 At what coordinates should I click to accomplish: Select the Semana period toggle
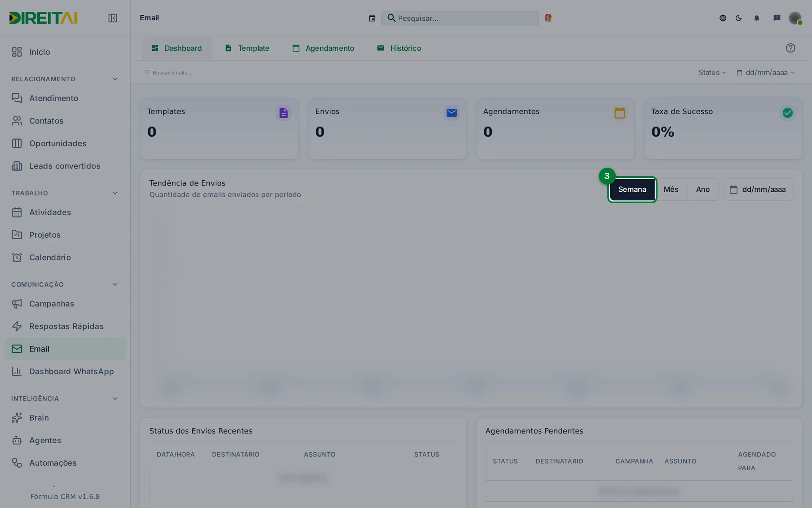click(x=632, y=189)
